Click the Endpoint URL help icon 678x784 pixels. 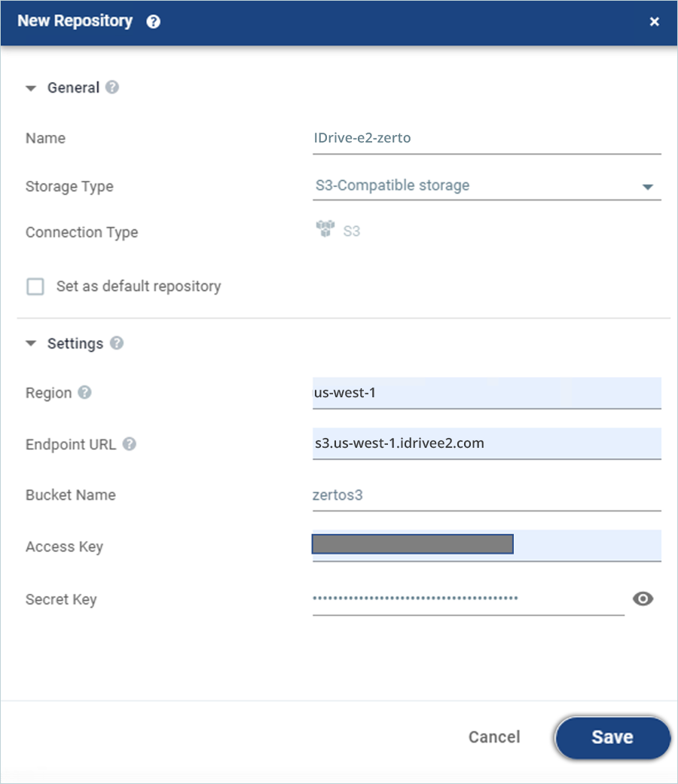tap(130, 444)
